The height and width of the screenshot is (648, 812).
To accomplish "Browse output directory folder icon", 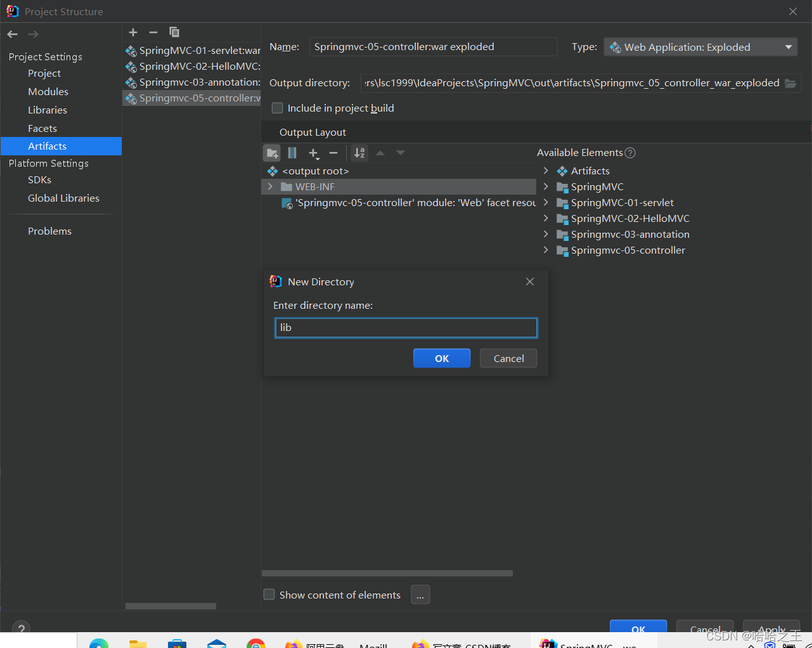I will click(x=790, y=83).
